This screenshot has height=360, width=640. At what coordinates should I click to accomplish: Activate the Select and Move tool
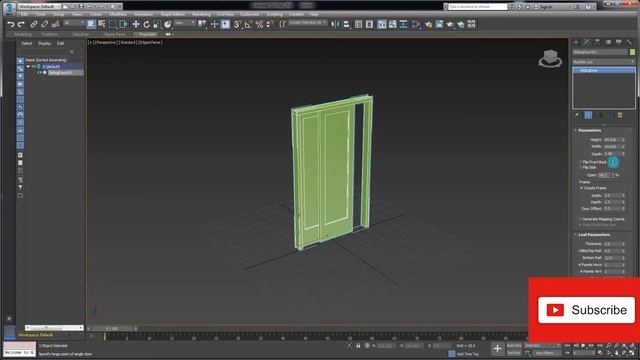pyautogui.click(x=136, y=24)
